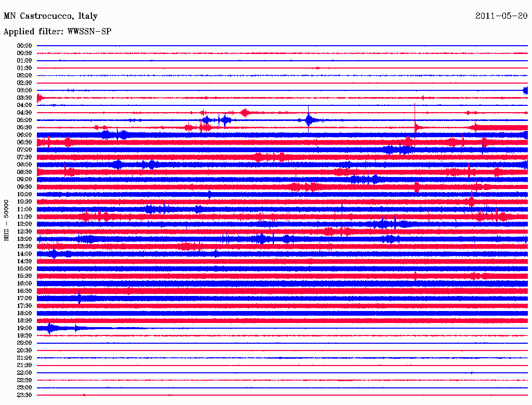Select the 19:30 time label

pos(24,336)
